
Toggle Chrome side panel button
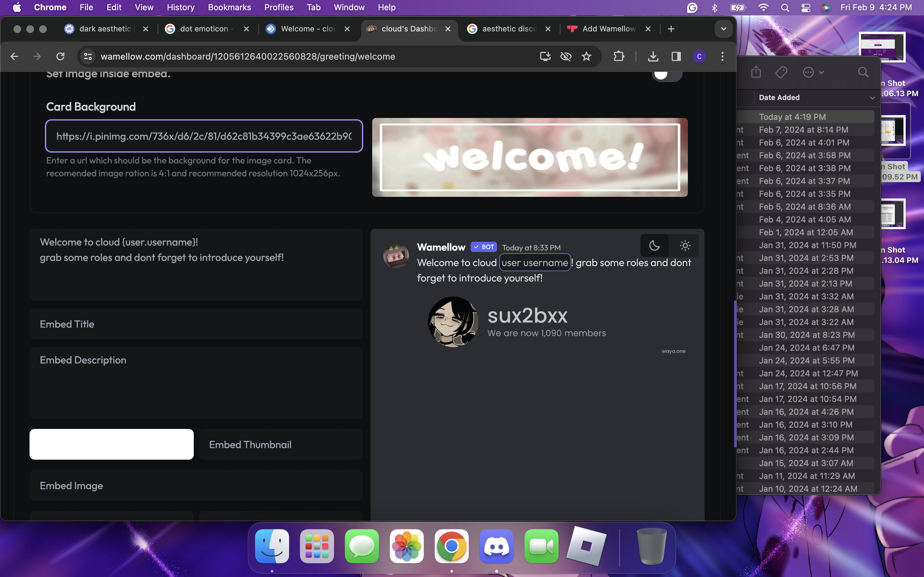(676, 56)
